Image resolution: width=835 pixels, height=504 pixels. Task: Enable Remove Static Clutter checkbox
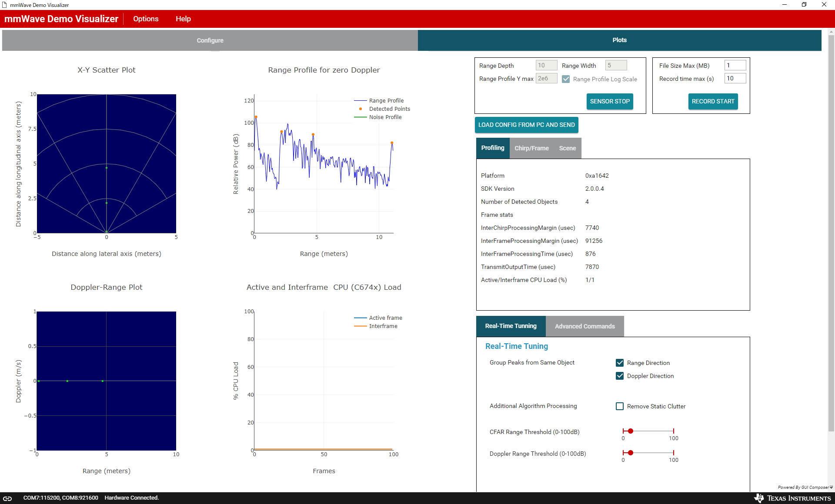click(620, 406)
